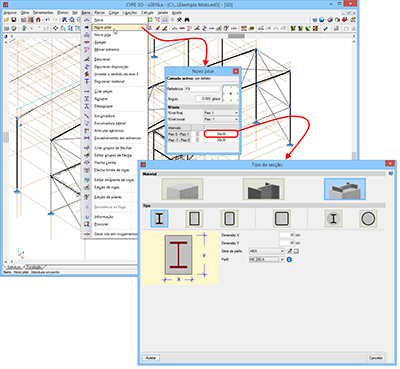Open the Cálculo menu in menu bar
The image size is (400, 369).
pyautogui.click(x=147, y=13)
